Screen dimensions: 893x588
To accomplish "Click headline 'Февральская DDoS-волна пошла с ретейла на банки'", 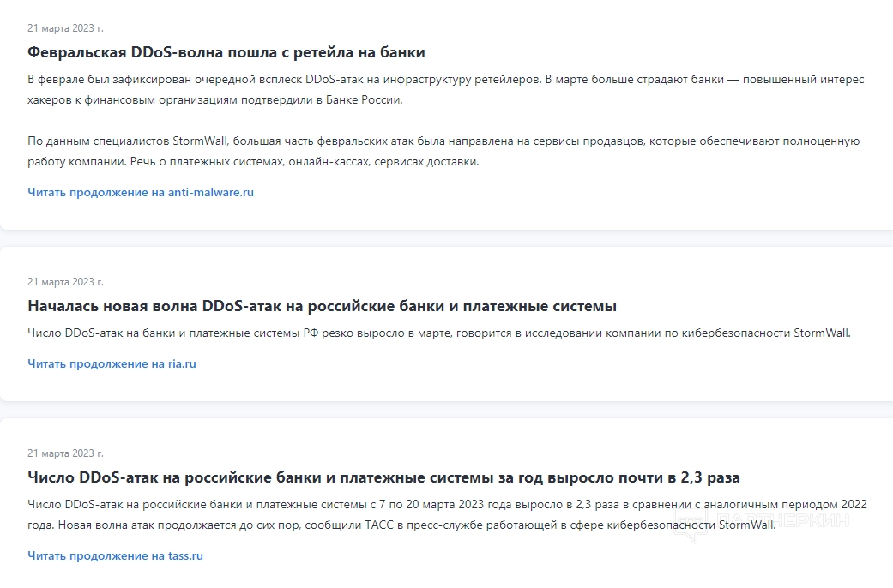I will click(226, 52).
